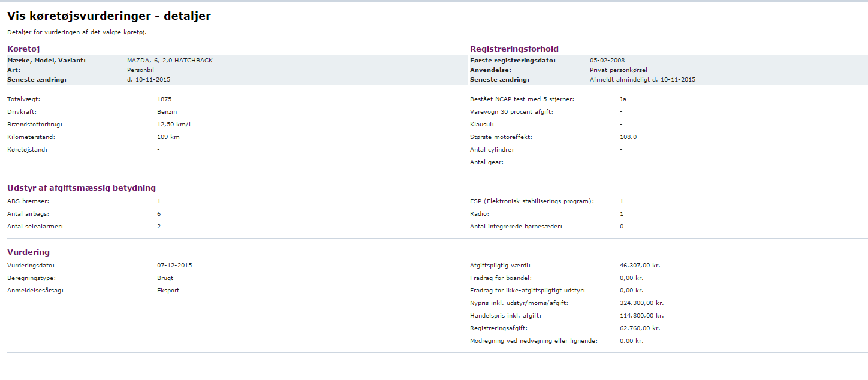Select the valuation date 07-12-2015
Image resolution: width=868 pixels, height=380 pixels.
(174, 265)
